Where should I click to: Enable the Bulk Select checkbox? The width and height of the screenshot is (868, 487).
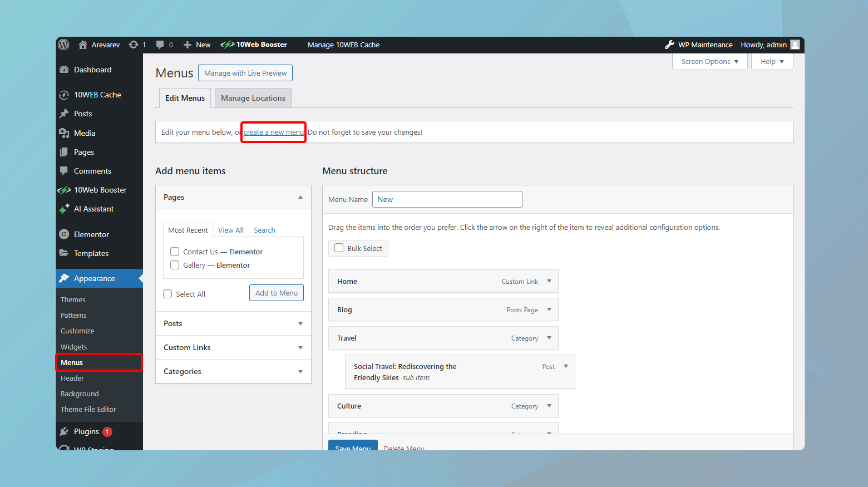(339, 248)
